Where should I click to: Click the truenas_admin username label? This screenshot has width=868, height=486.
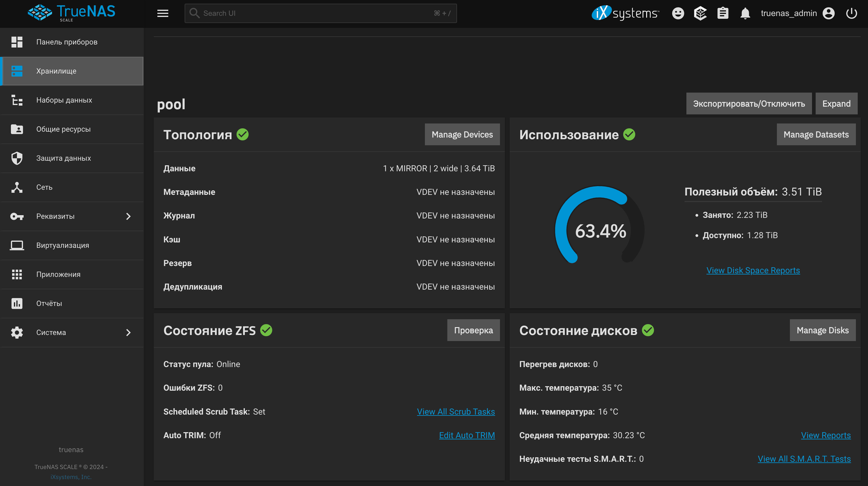coord(789,13)
